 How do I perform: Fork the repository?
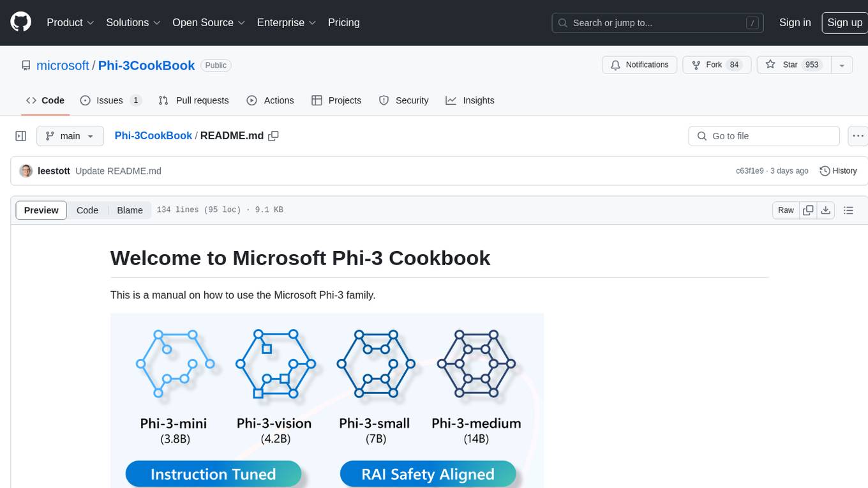(x=717, y=65)
